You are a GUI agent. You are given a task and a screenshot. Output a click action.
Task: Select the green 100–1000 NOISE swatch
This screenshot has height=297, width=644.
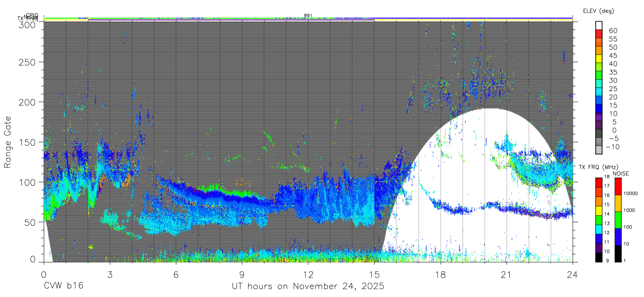[618, 220]
